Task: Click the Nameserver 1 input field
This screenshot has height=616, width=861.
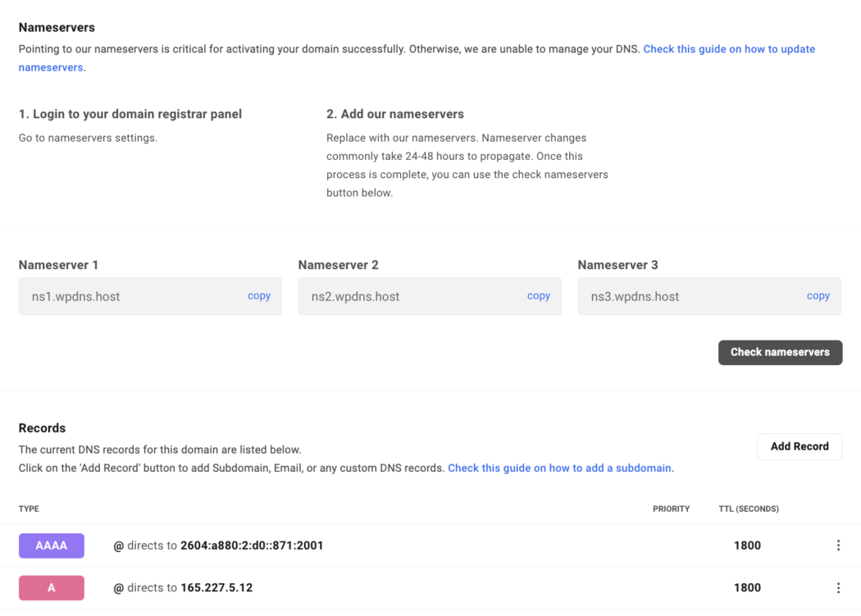Action: coord(150,296)
